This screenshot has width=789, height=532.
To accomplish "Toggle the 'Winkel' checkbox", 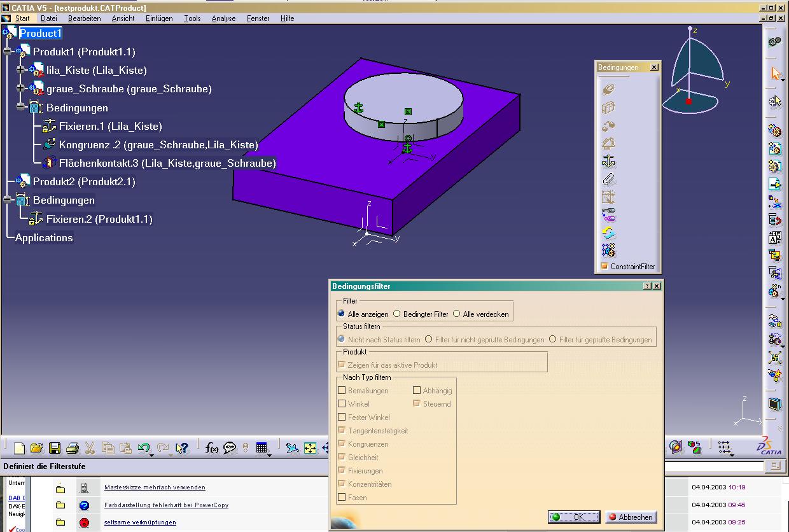I will coord(342,403).
